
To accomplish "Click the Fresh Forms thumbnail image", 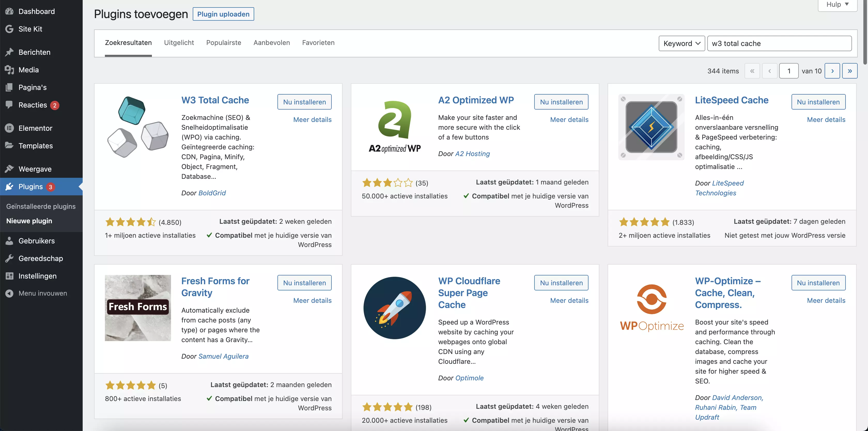I will (137, 308).
